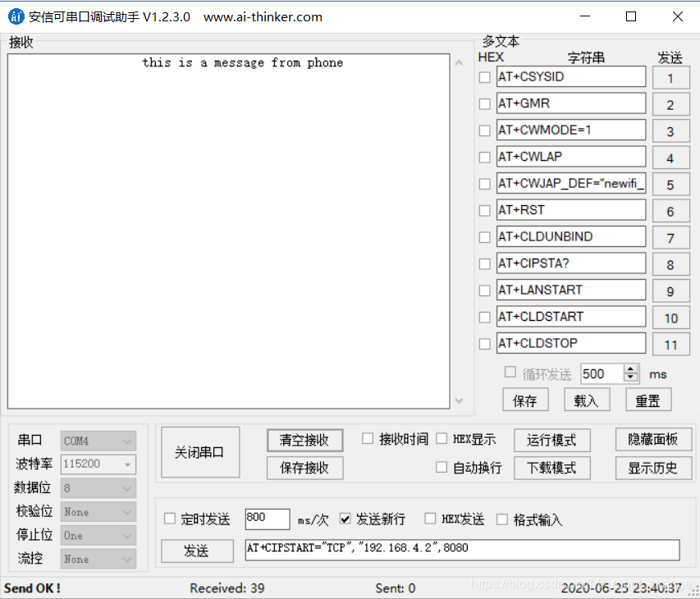Maximize the serial assistant window

[631, 16]
